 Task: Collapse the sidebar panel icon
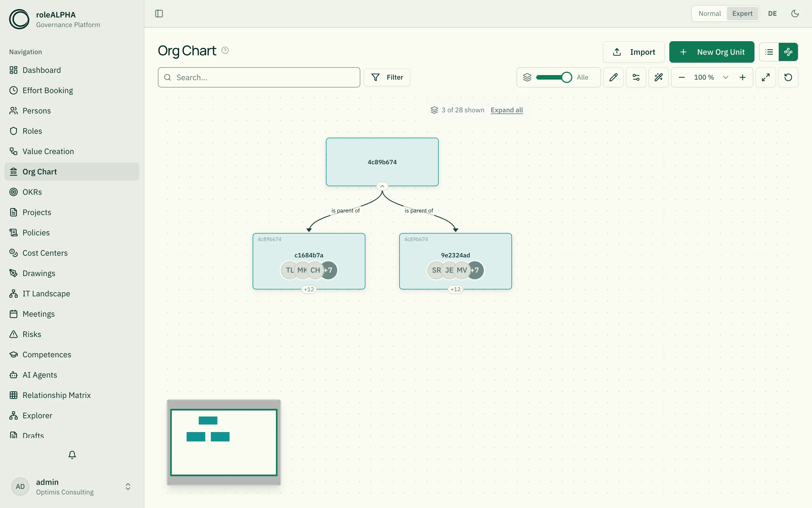159,14
